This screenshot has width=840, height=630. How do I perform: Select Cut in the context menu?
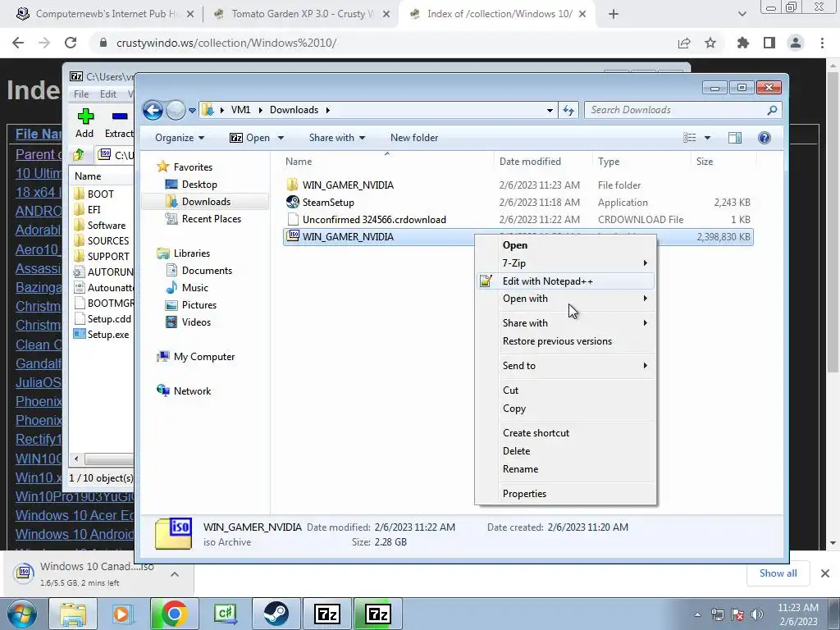[x=566, y=390]
